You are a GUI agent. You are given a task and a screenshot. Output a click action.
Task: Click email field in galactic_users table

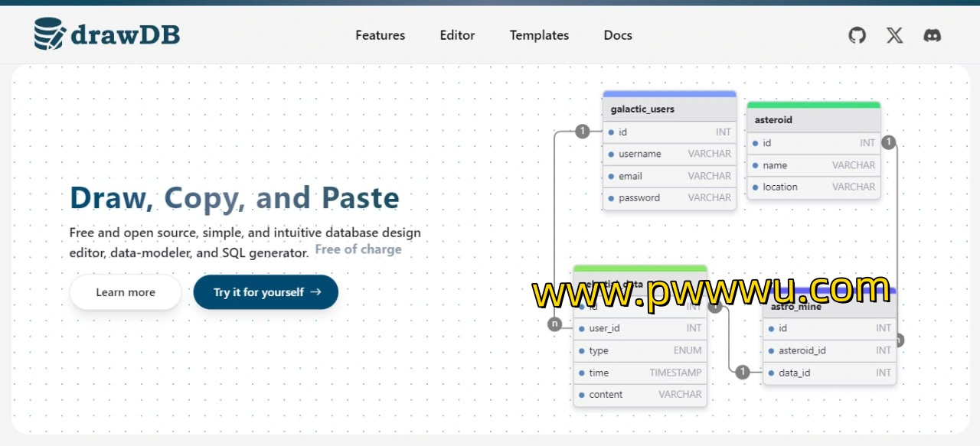click(669, 176)
